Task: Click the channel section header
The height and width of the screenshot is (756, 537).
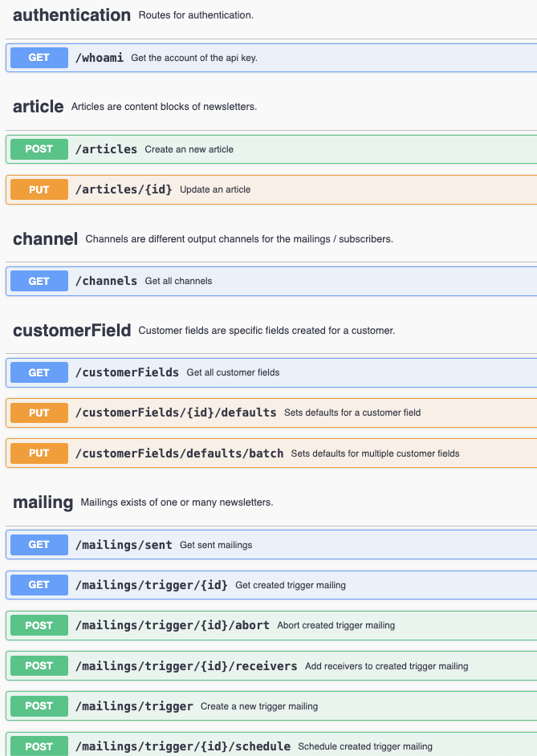Action: (x=45, y=238)
